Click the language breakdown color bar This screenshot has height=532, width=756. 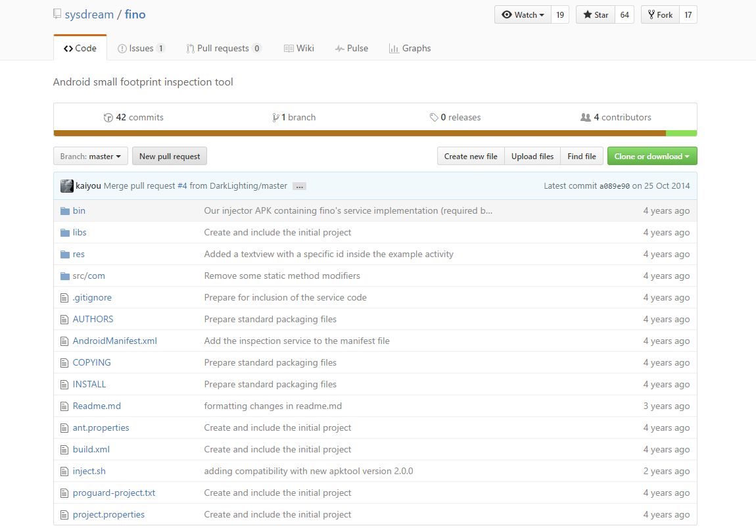pyautogui.click(x=375, y=133)
